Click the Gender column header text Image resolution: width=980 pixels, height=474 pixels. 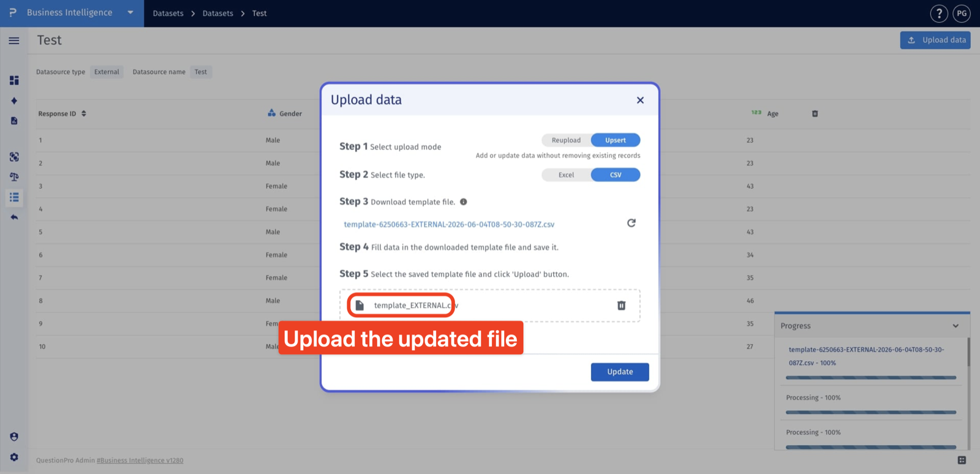(x=290, y=114)
